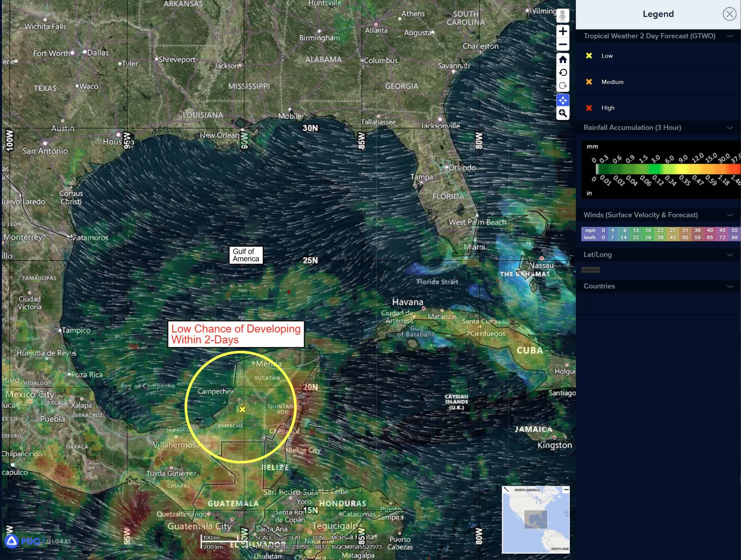This screenshot has width=741, height=560.
Task: Reset map to home extent
Action: [x=563, y=60]
